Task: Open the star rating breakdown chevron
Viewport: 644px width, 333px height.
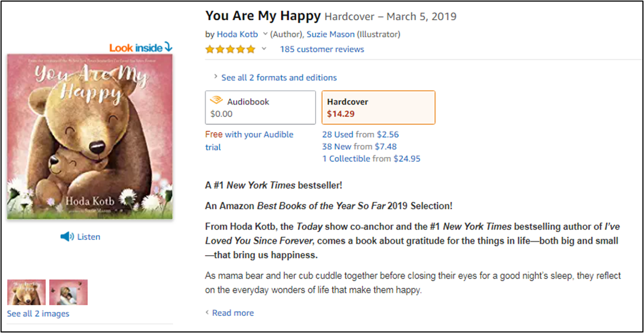Action: (263, 49)
